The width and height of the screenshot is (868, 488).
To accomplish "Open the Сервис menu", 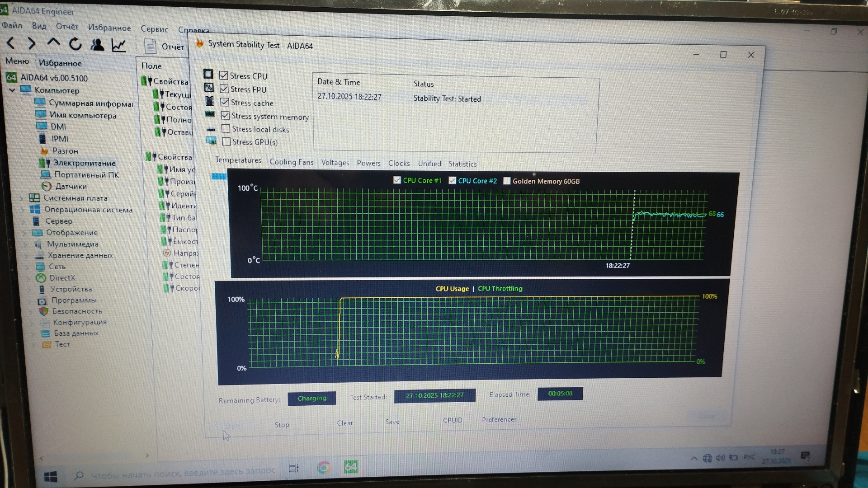I will click(x=154, y=29).
